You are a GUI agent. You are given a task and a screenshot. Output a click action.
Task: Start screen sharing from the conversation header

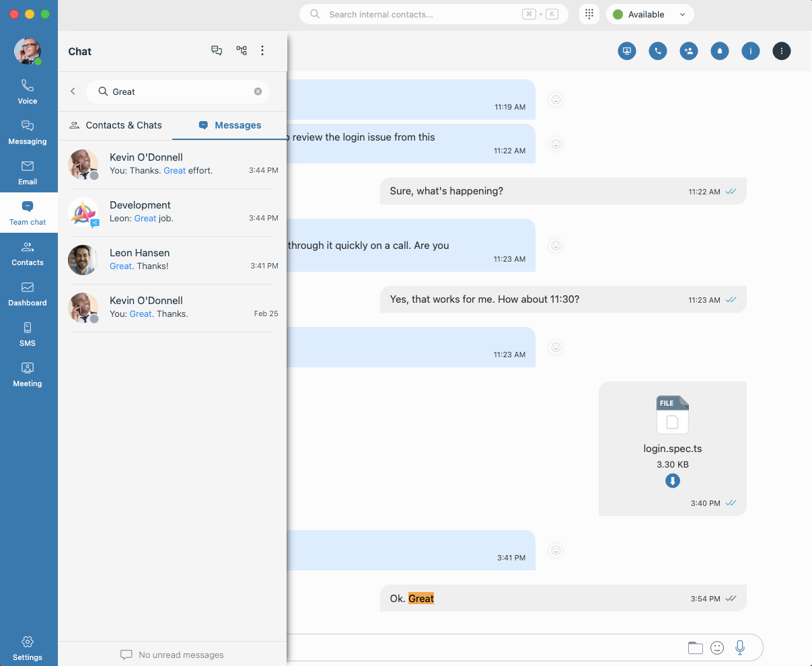tap(626, 50)
